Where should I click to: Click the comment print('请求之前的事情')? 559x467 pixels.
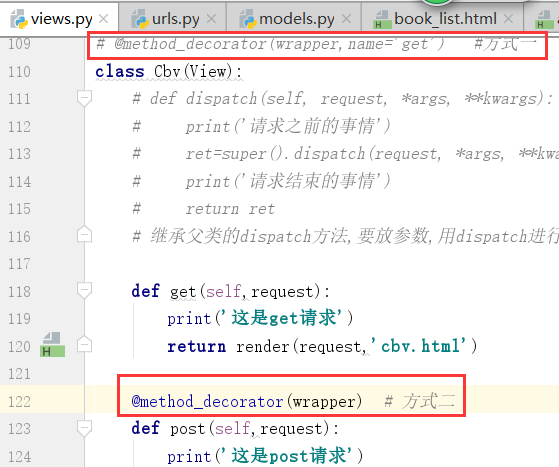pos(261,127)
